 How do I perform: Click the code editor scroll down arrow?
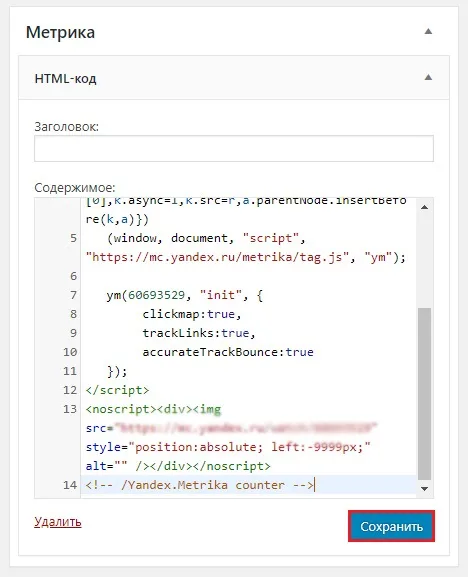[425, 489]
